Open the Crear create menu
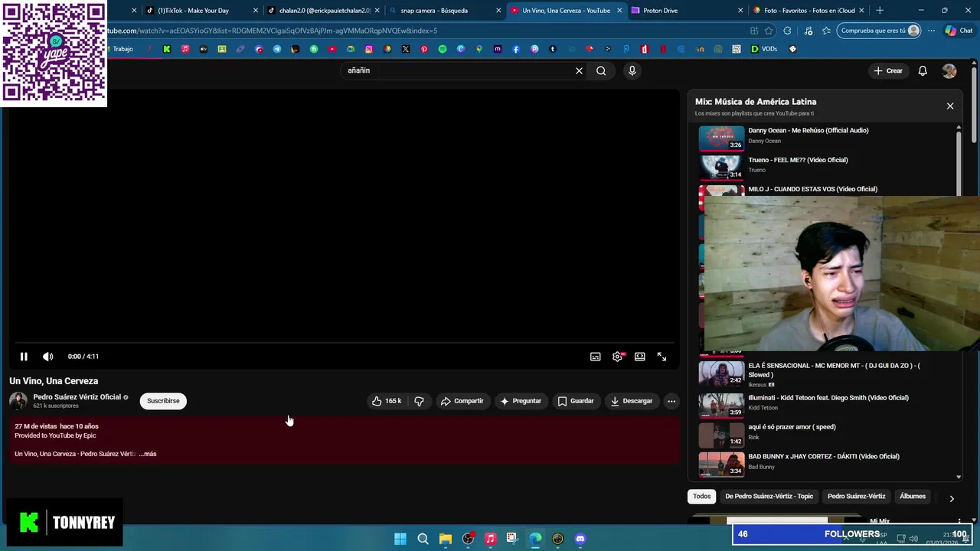This screenshot has width=980, height=551. 888,70
